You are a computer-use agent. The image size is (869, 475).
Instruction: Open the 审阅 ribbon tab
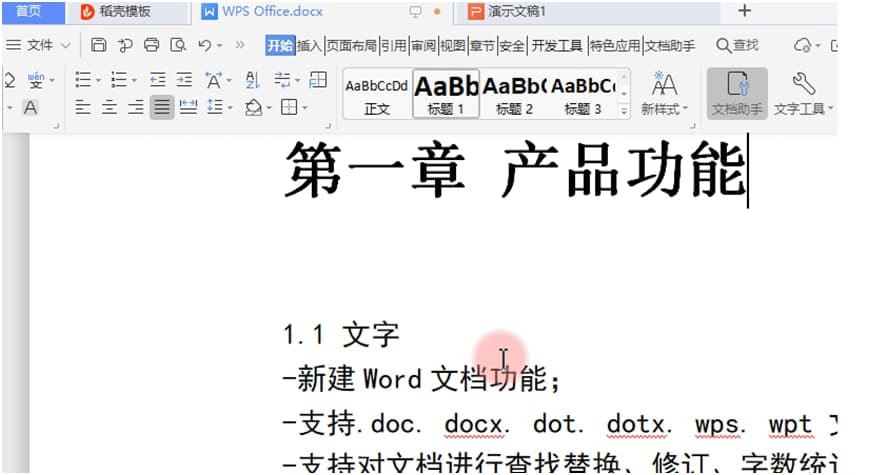coord(423,45)
